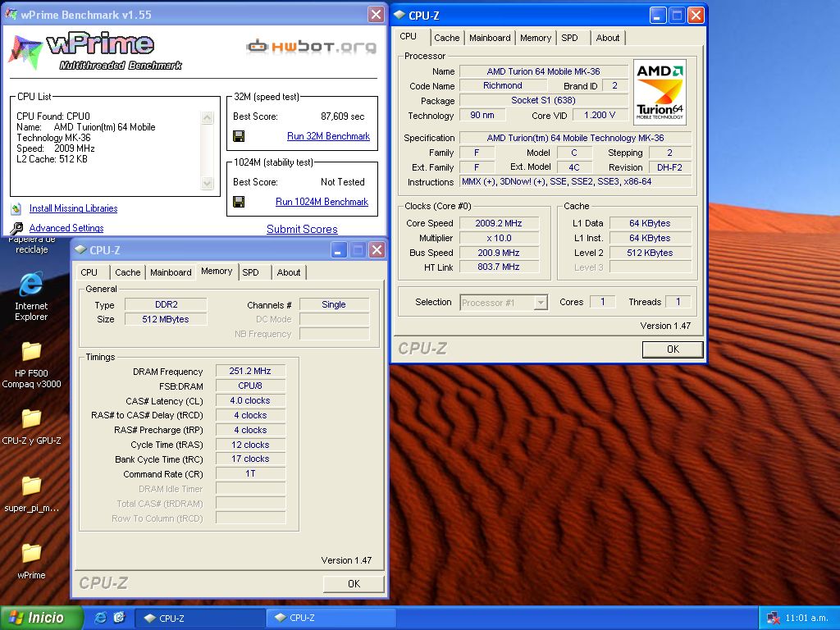This screenshot has width=840, height=630.
Task: Click the title bar icon of CPU-Z Memory window
Action: [x=81, y=249]
